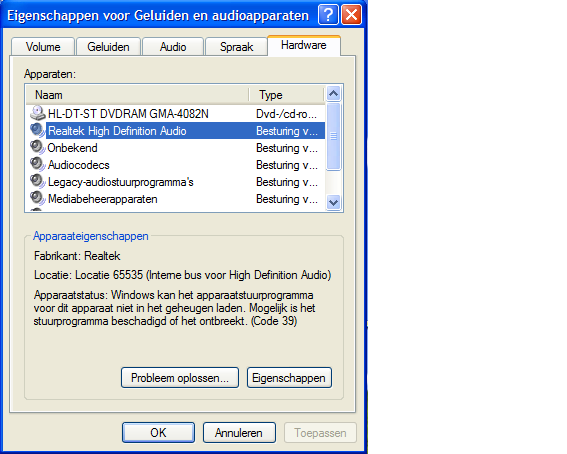567x454 pixels.
Task: Sort devices by the Naam column header
Action: click(137, 95)
